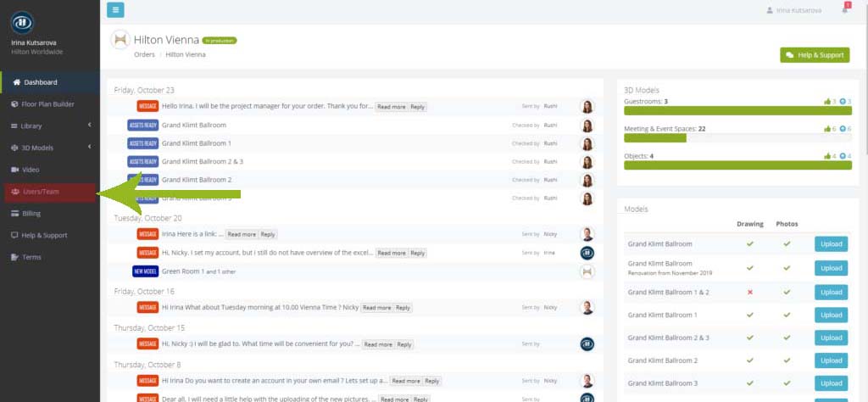Upload files for Grand Klimt Ballroom 2 & 3 model
Image resolution: width=868 pixels, height=402 pixels.
(831, 338)
